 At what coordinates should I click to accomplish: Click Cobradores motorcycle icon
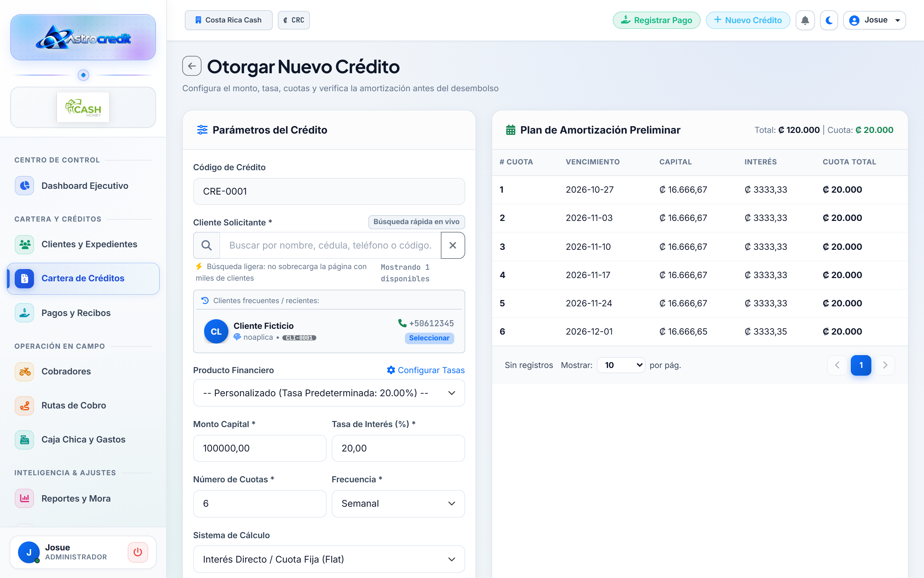(x=24, y=371)
